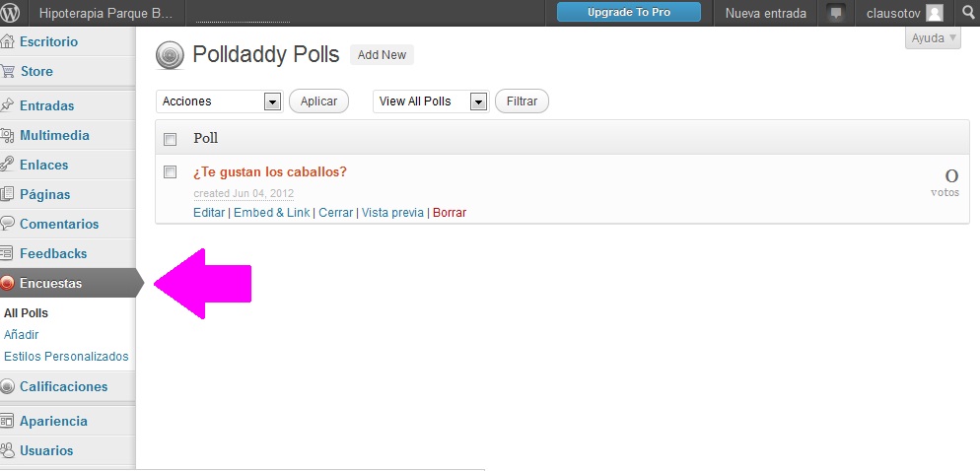The image size is (980, 471).
Task: Open the '¿Te gustan los caballos?' poll title
Action: point(270,172)
